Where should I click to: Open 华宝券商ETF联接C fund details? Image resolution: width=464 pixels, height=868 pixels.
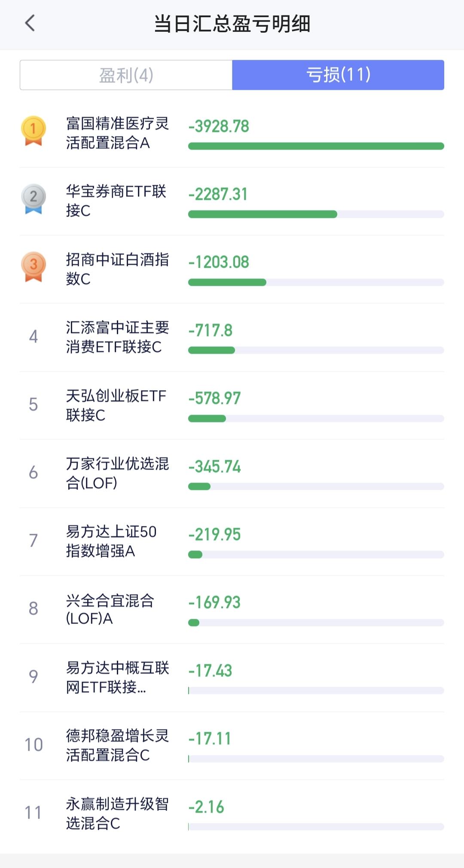[116, 201]
